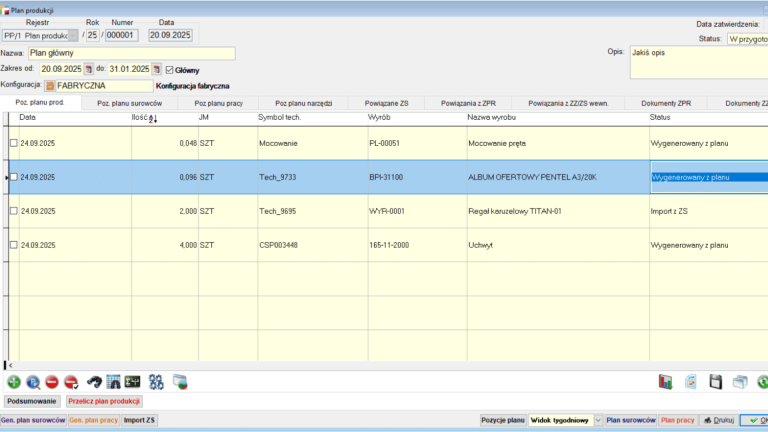Click the binoculars search icon

[x=93, y=381]
